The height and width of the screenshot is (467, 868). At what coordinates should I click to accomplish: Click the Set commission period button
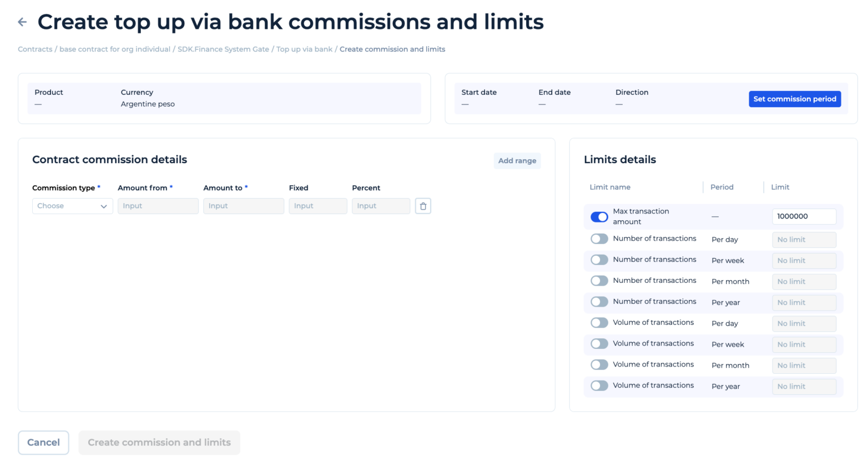tap(795, 98)
